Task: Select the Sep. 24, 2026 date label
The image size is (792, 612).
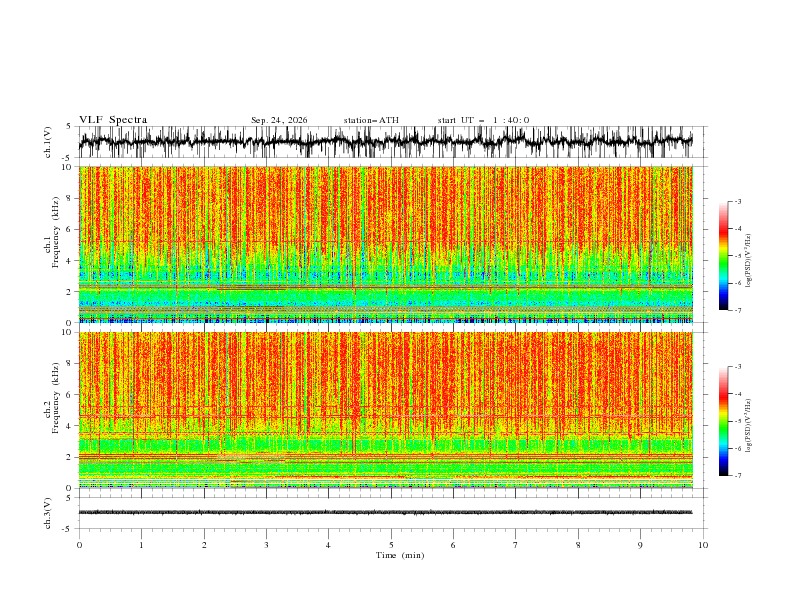Action: (x=279, y=120)
